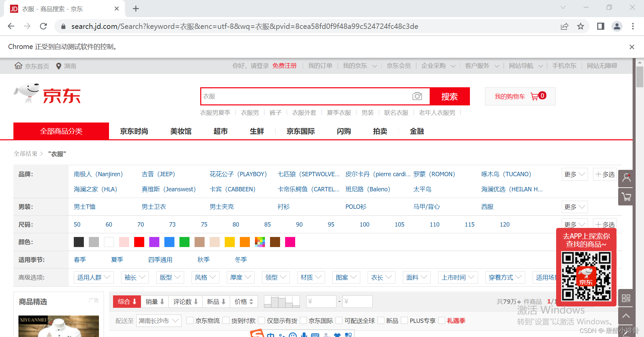Select 夏季 season filter
The width and height of the screenshot is (644, 337).
(117, 260)
